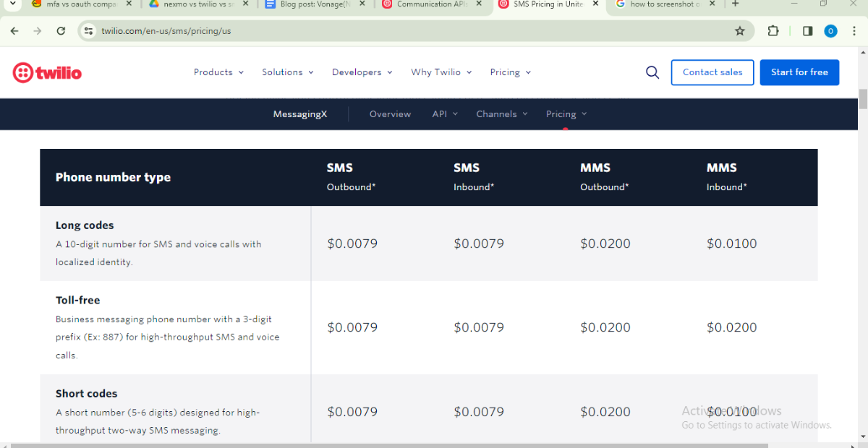View site information icon in address bar
Image resolution: width=868 pixels, height=448 pixels.
[89, 31]
